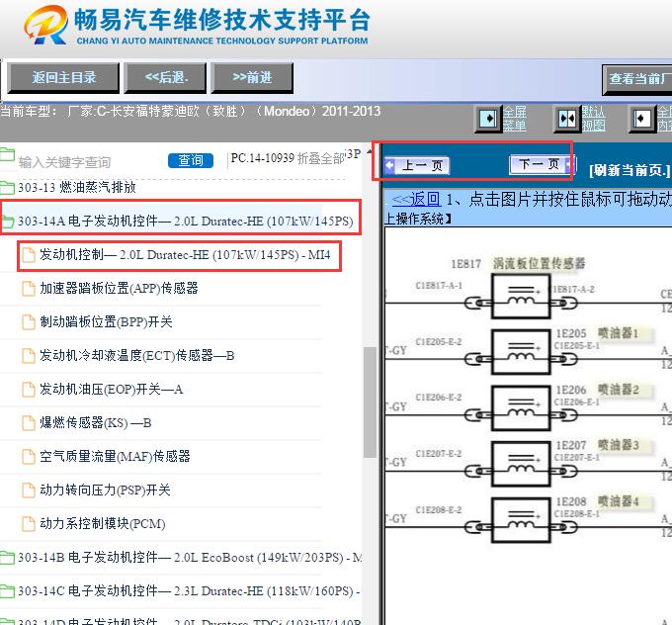Click the 1E205 喷油器1 label

[x=597, y=333]
